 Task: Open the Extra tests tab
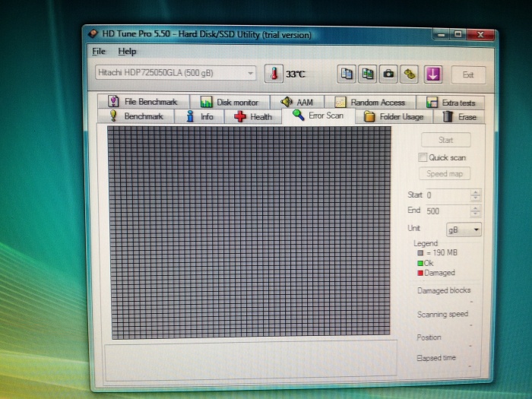pyautogui.click(x=451, y=103)
